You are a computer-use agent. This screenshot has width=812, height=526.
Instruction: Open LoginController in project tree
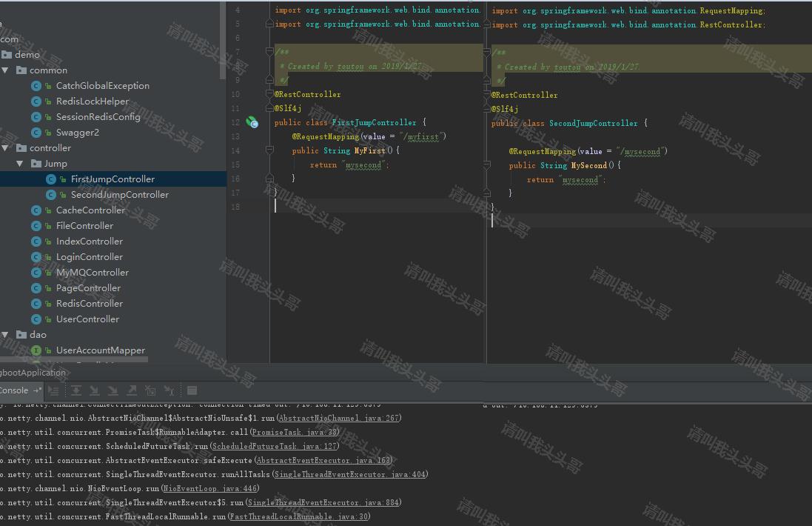(x=90, y=257)
